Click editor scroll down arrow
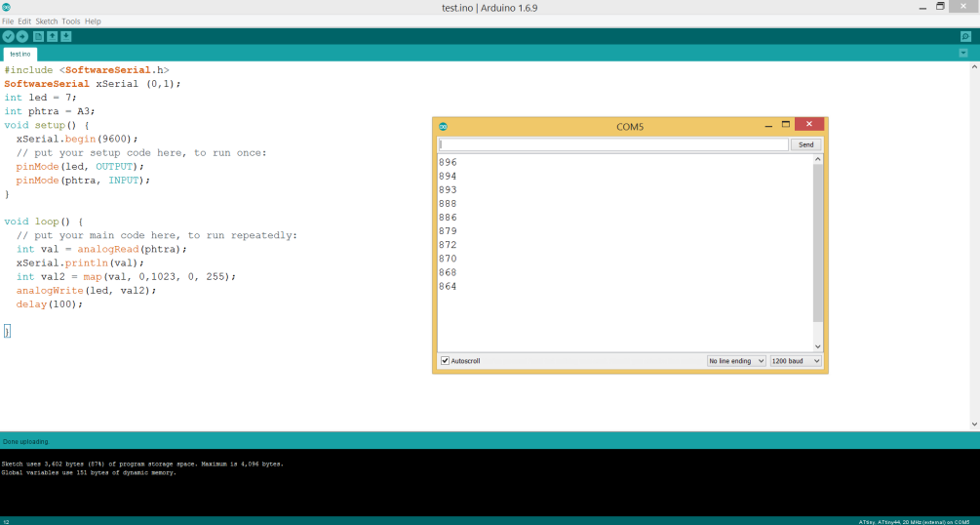Viewport: 980px width, 525px height. (974, 424)
